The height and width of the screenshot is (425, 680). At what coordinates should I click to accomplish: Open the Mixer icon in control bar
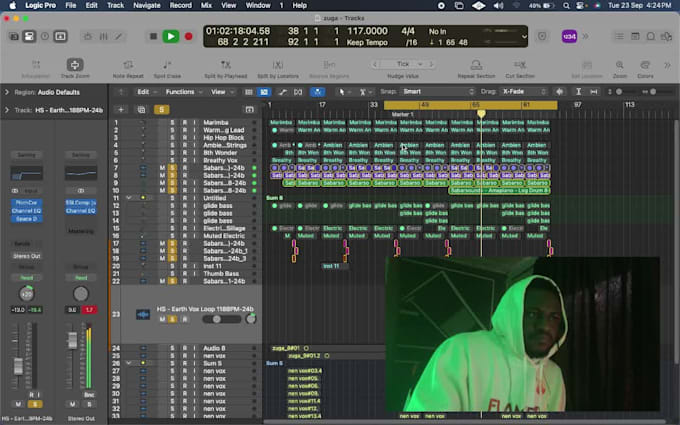(x=103, y=36)
